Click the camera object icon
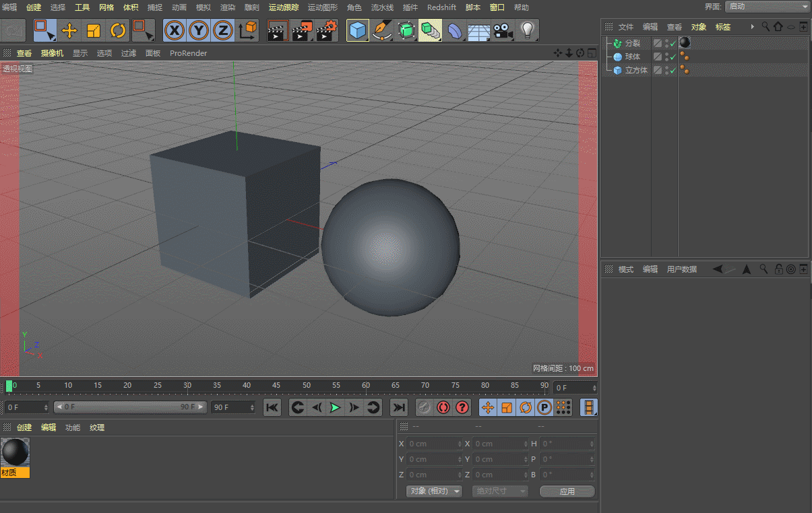This screenshot has height=513, width=812. click(502, 30)
